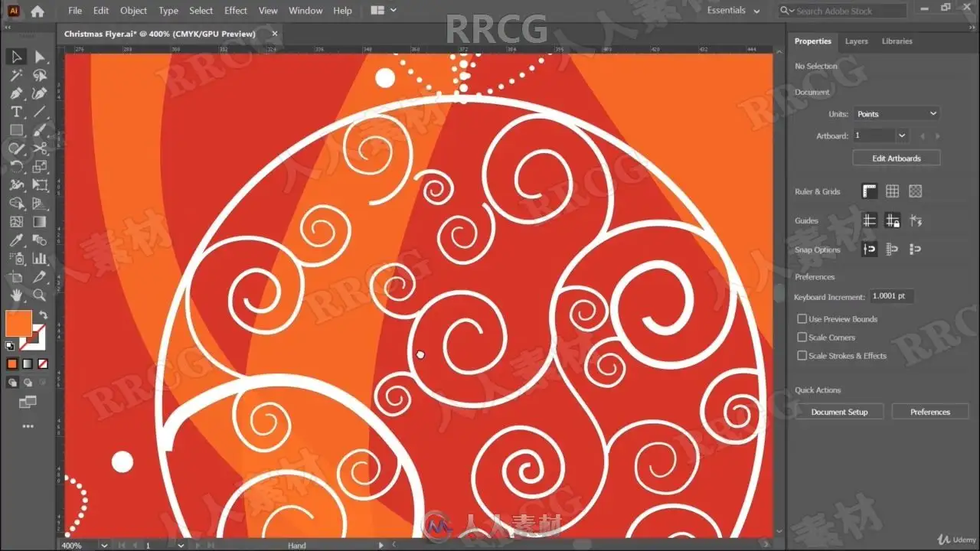Screen dimensions: 980x551
Task: Pick the Lasso tool
Action: point(40,75)
